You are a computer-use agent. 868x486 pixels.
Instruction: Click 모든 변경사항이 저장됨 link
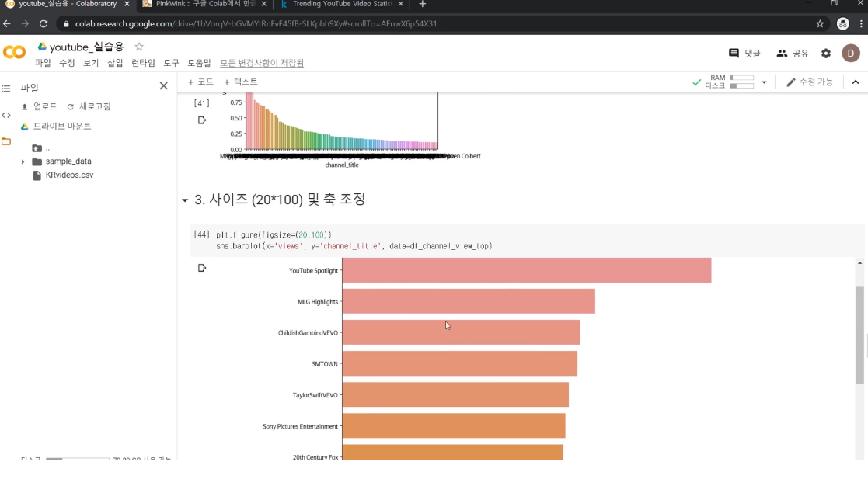[262, 63]
